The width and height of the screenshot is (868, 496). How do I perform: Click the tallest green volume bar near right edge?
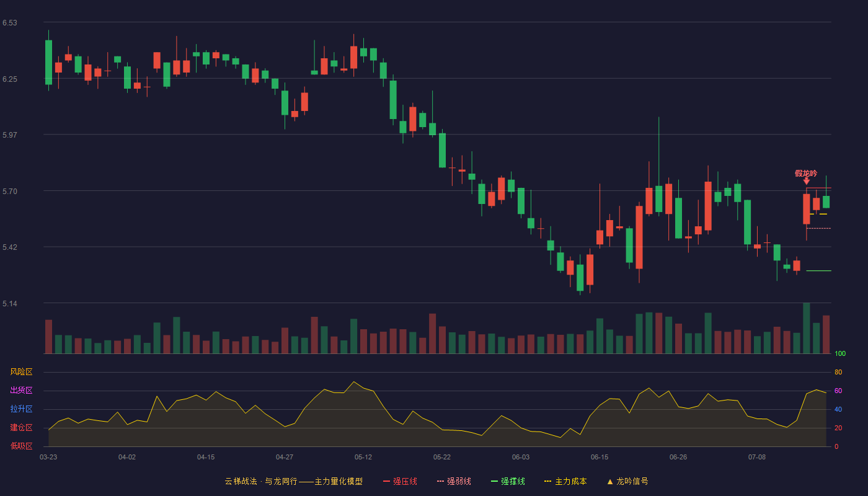click(x=807, y=328)
